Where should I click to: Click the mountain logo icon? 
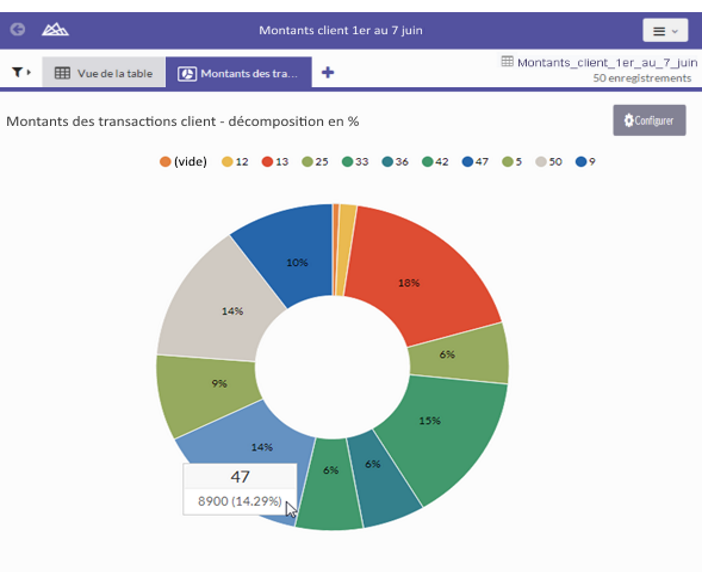[55, 30]
